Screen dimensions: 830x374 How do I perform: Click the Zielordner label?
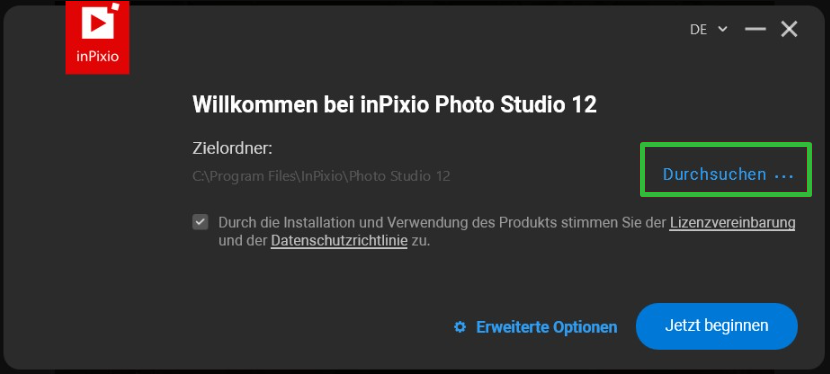[232, 149]
